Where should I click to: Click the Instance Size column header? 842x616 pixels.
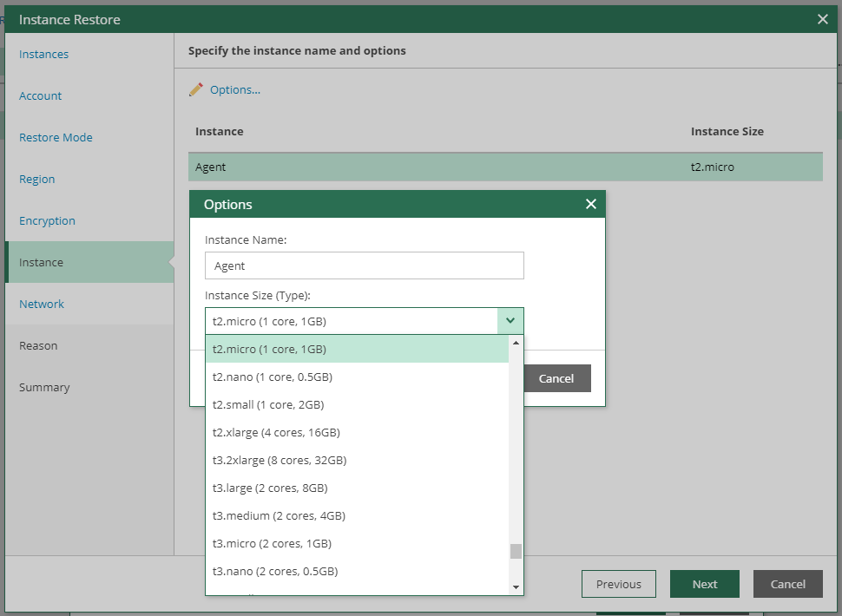(x=727, y=132)
